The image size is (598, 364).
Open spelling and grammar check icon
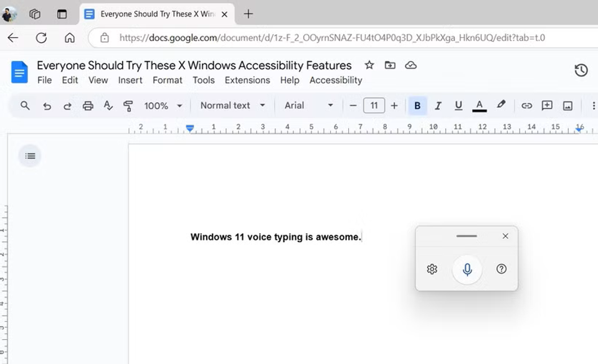point(108,106)
